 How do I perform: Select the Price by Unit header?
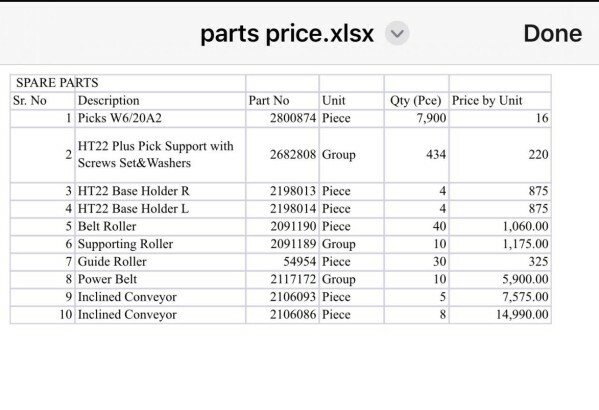point(500,101)
